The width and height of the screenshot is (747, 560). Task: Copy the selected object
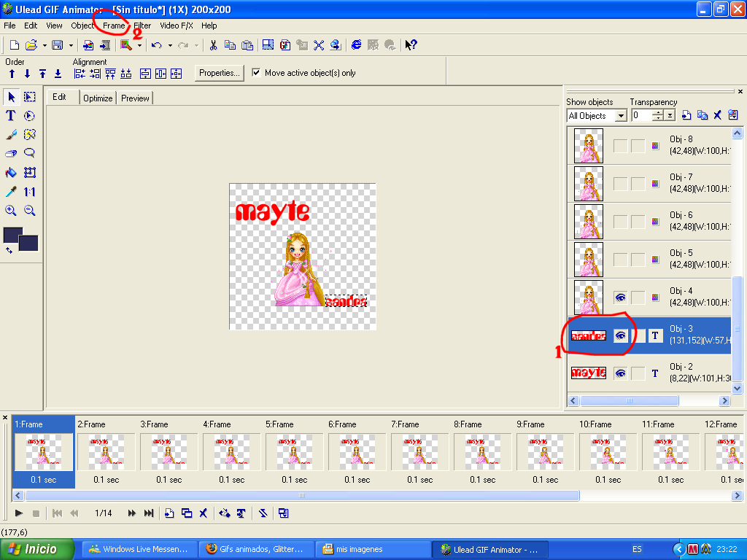click(230, 45)
